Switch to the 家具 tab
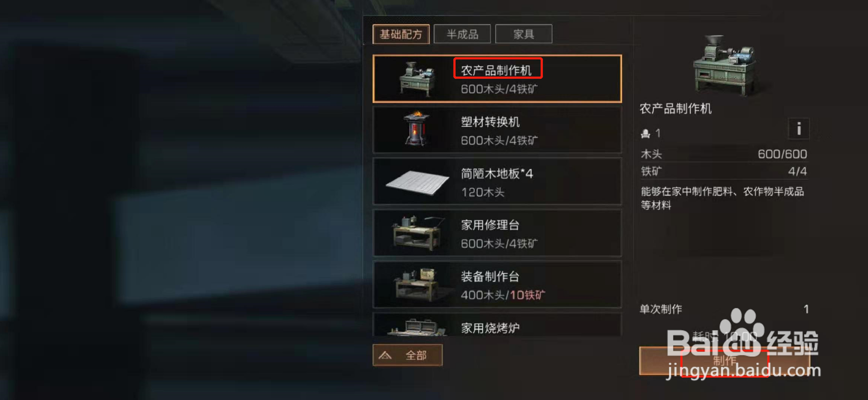This screenshot has height=400, width=868. click(524, 34)
